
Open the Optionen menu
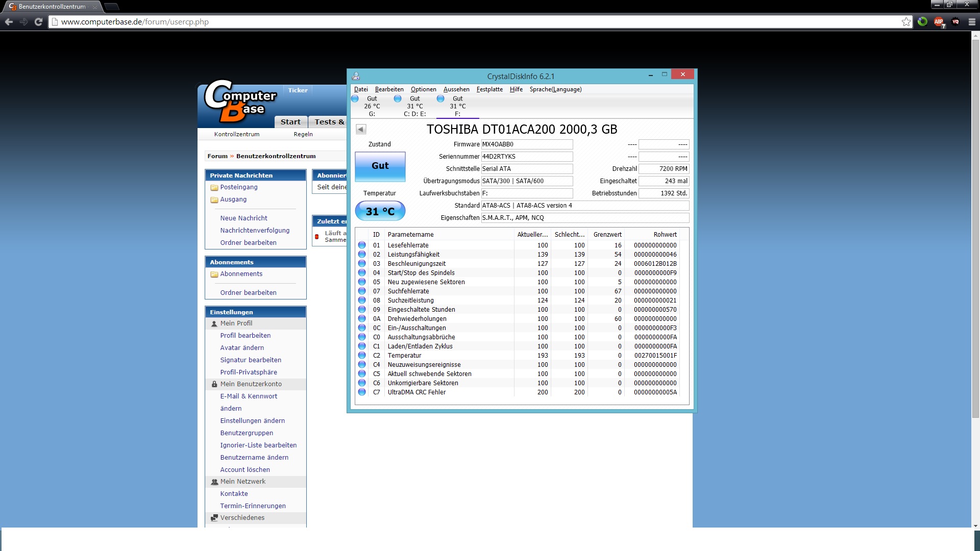coord(423,89)
